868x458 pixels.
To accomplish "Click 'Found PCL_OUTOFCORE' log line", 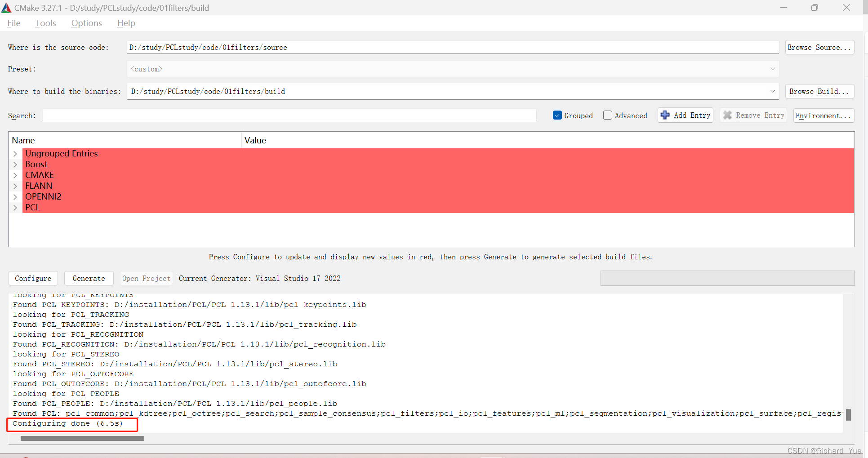I will [189, 384].
